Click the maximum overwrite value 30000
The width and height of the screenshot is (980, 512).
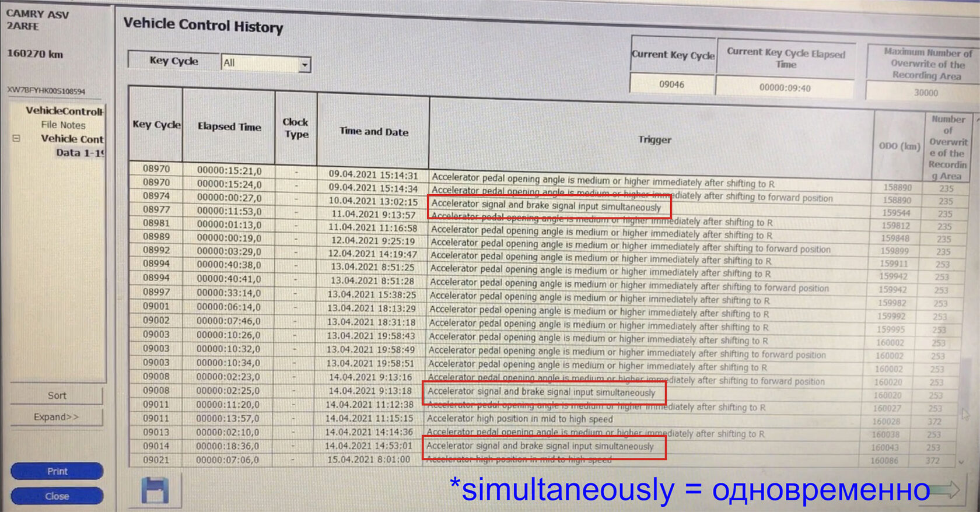click(x=926, y=93)
